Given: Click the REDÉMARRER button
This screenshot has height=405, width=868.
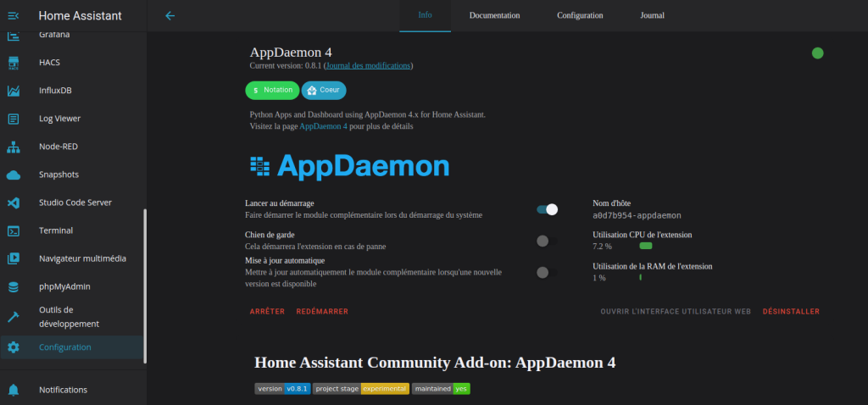Looking at the screenshot, I should (322, 312).
